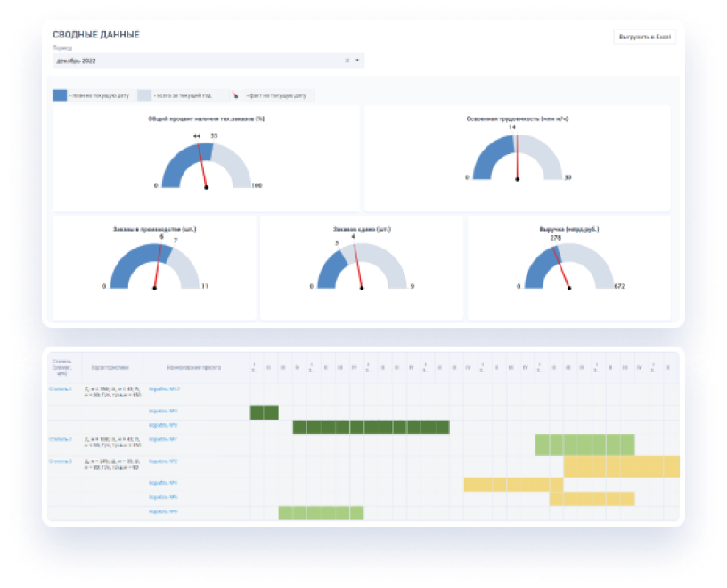Image resolution: width=727 pixels, height=588 pixels.
Task: Click the blue plan-to-date legend swatch
Action: click(60, 95)
